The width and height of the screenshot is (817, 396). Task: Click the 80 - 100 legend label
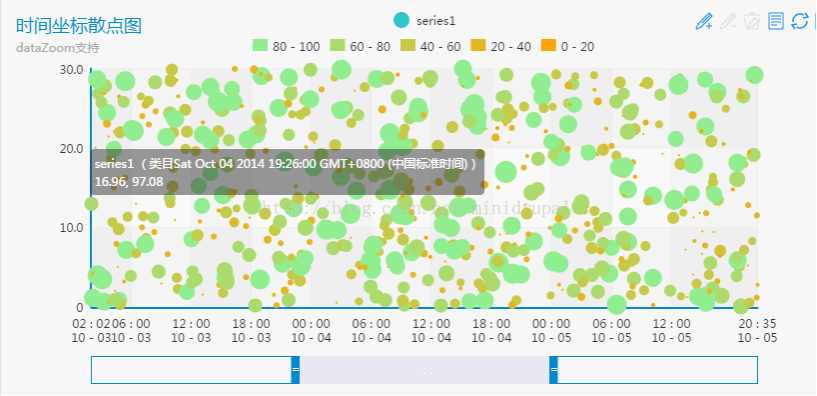tap(296, 46)
